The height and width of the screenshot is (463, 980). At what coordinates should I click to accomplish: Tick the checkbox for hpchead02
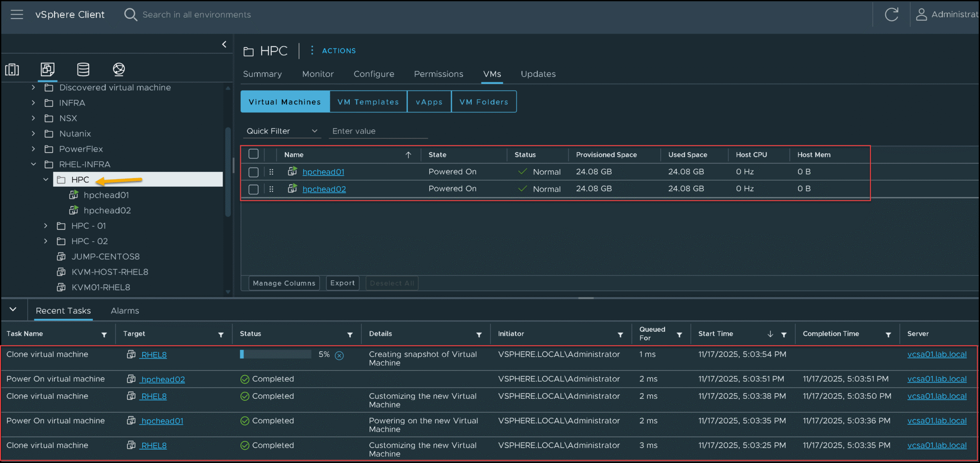(x=254, y=189)
